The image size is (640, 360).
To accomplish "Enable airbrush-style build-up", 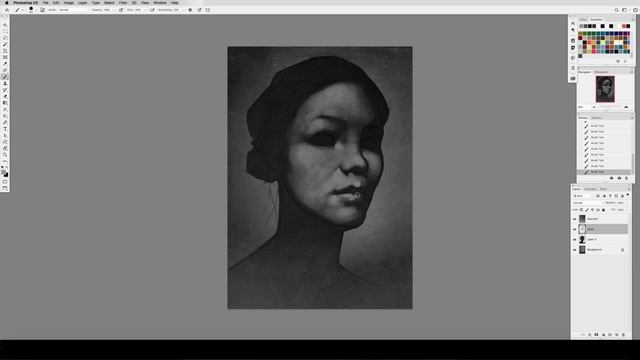I will (x=152, y=10).
